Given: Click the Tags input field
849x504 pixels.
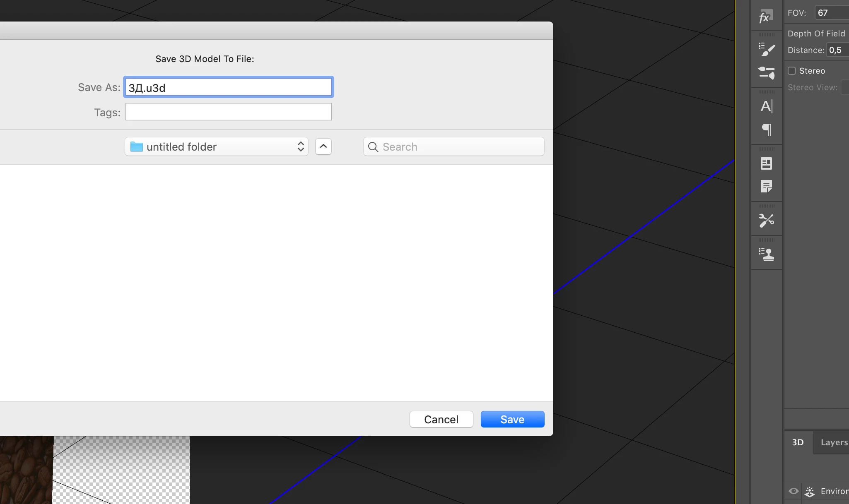Looking at the screenshot, I should pos(229,112).
